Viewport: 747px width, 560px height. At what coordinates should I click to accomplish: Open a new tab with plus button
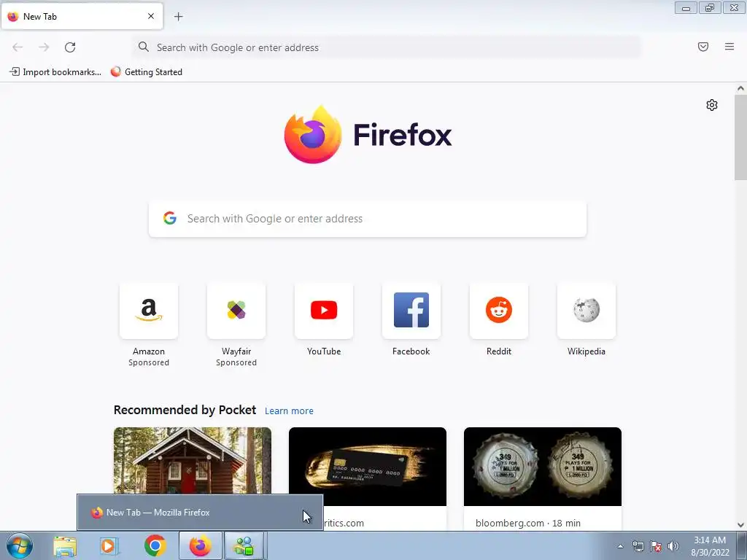(x=178, y=17)
